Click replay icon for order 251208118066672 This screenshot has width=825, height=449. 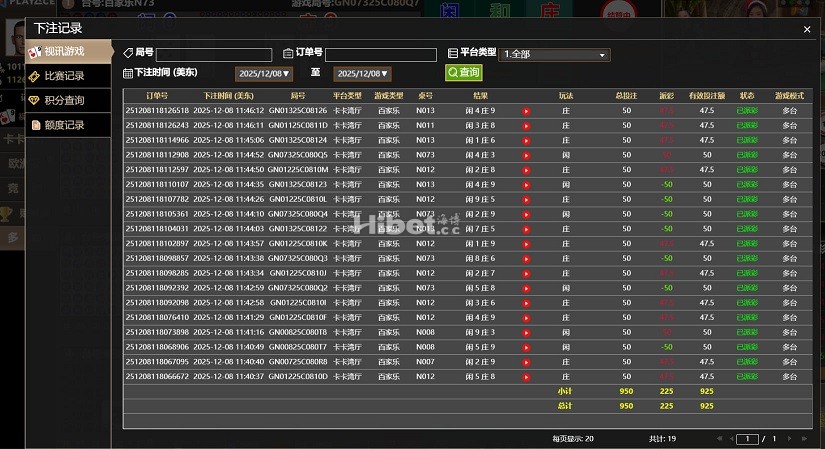[x=526, y=376]
